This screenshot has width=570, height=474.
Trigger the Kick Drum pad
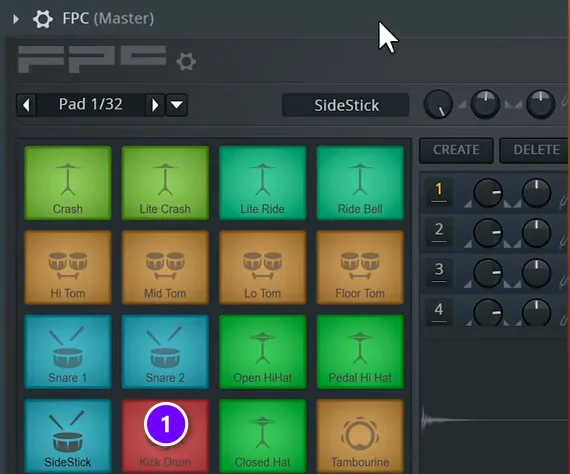pyautogui.click(x=165, y=436)
